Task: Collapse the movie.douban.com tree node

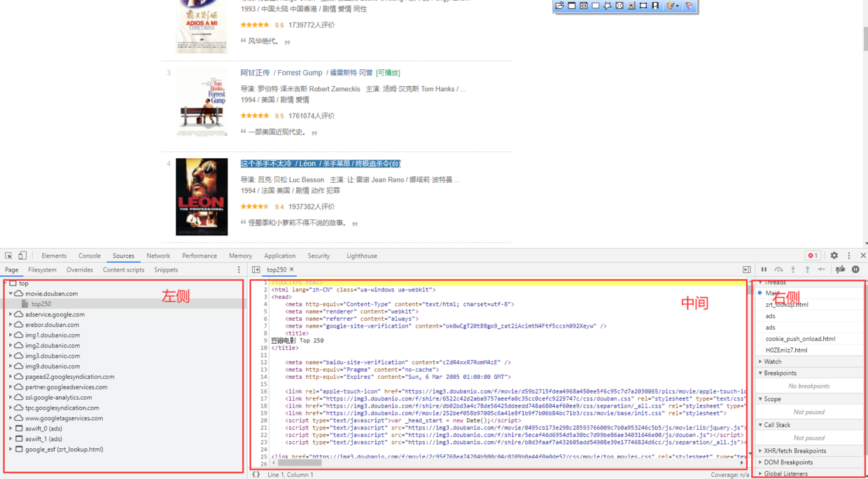Action: tap(10, 293)
